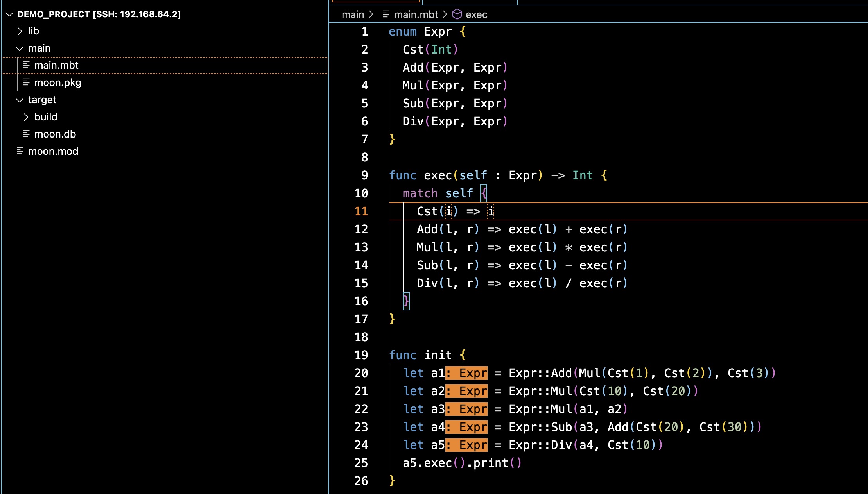Click 'Expr::Div' on line 24
This screenshot has height=494, width=868.
coord(540,445)
